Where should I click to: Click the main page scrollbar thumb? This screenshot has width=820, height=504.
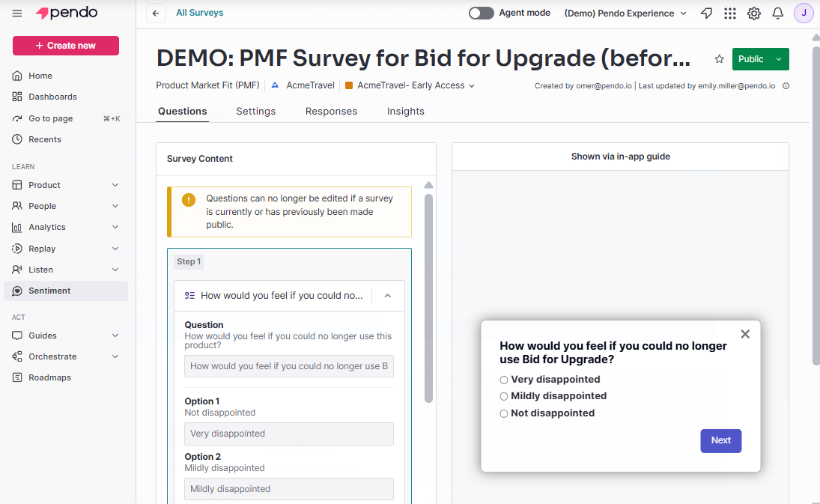click(816, 205)
